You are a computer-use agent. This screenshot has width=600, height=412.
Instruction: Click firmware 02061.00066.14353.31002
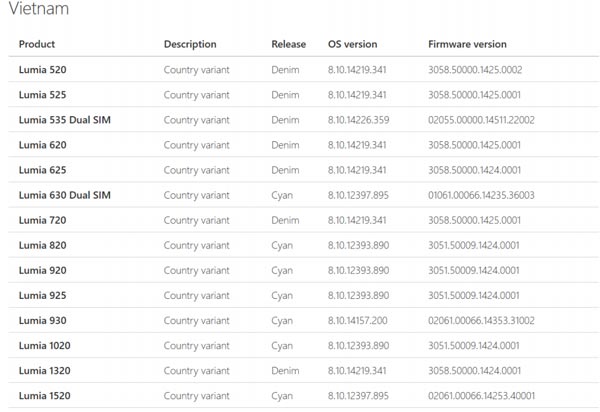tap(481, 320)
